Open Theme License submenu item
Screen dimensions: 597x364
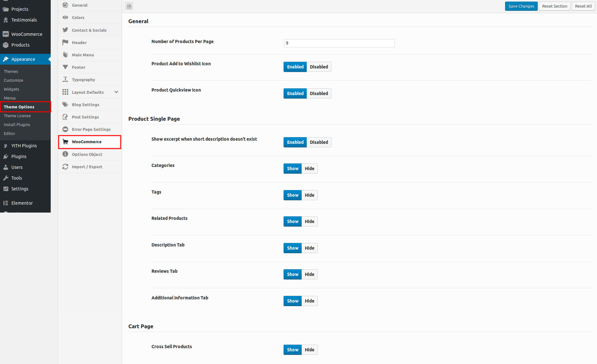[x=17, y=116]
